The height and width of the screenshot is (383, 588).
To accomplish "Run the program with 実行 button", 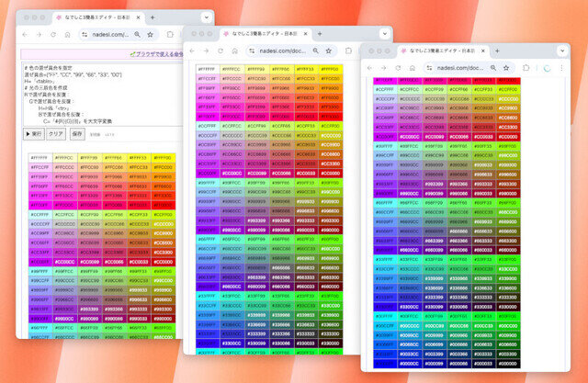I will point(34,134).
